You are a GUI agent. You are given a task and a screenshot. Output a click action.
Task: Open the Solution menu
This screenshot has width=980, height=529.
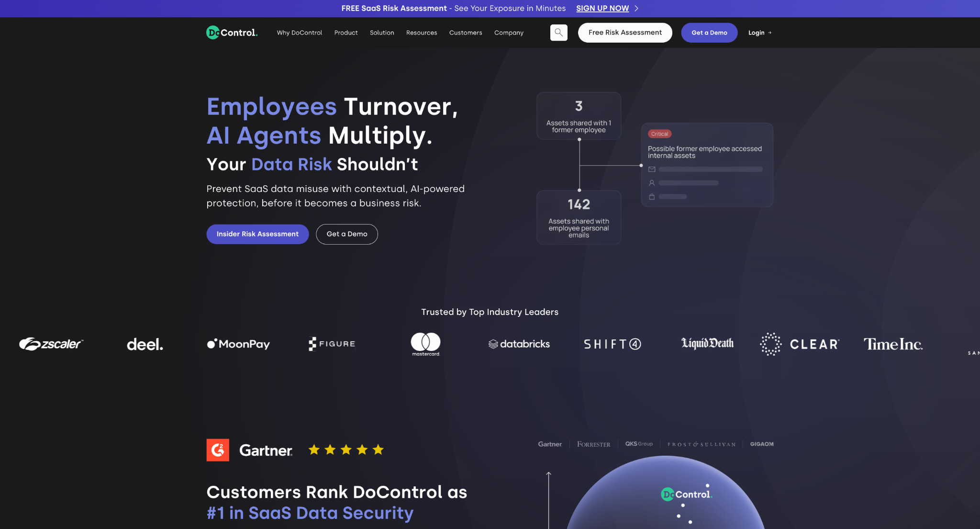tap(382, 33)
